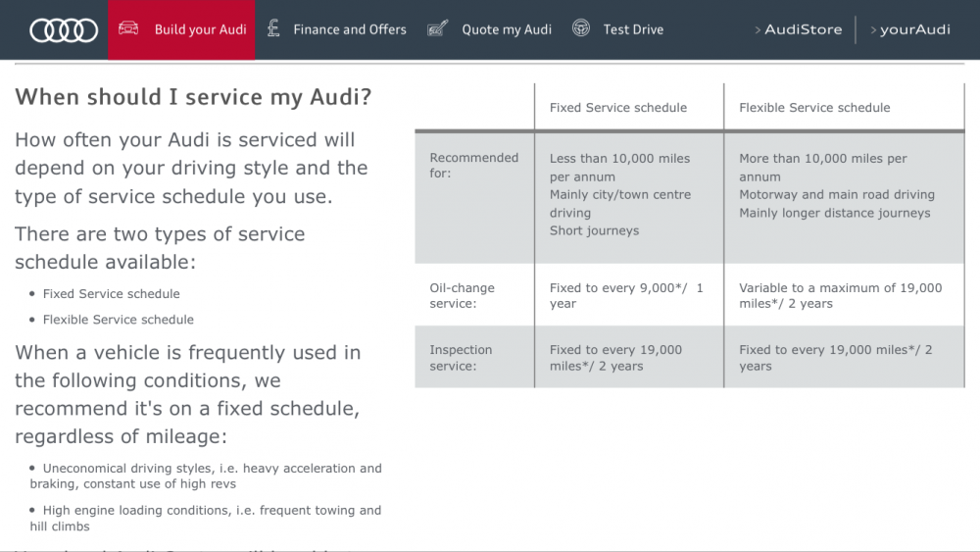Open the AudiStore link
Image resolution: width=980 pixels, height=552 pixels.
[804, 29]
